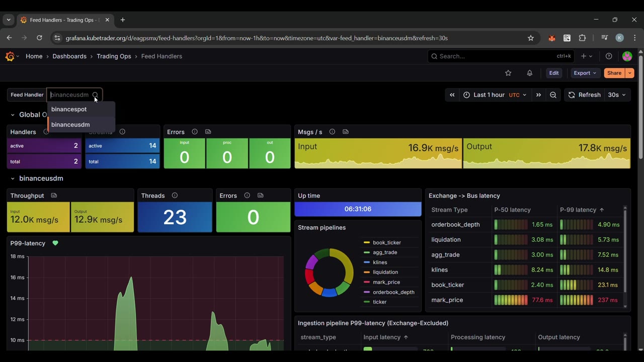Click binanceusdm Errors panel link icon

point(260,196)
